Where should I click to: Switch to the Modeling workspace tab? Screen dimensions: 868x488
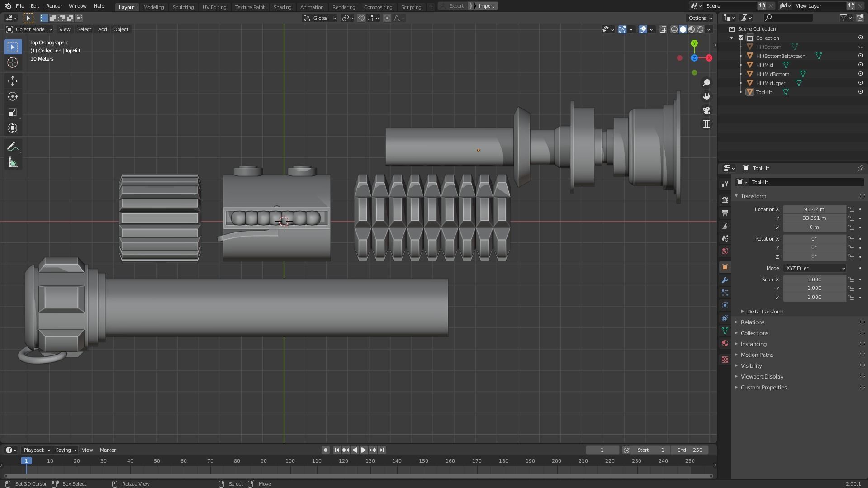point(153,7)
